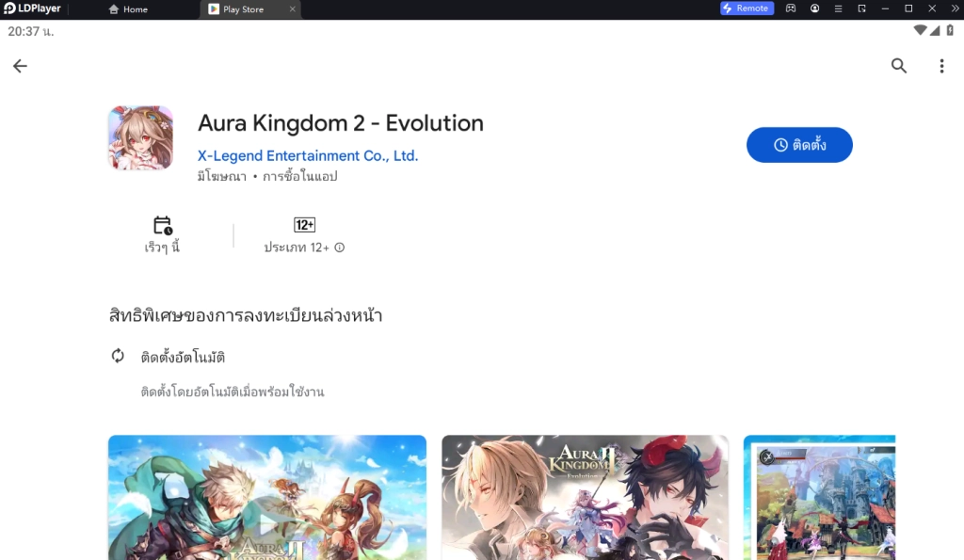This screenshot has width=964, height=560.
Task: Open the hamburger menu in the titlebar
Action: (x=838, y=8)
